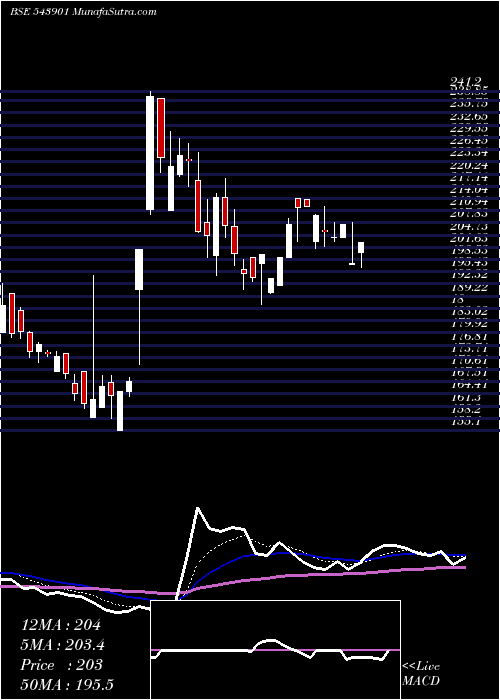500x700 pixels.
Task: Click the 179.92 price axis label
Action: (468, 324)
